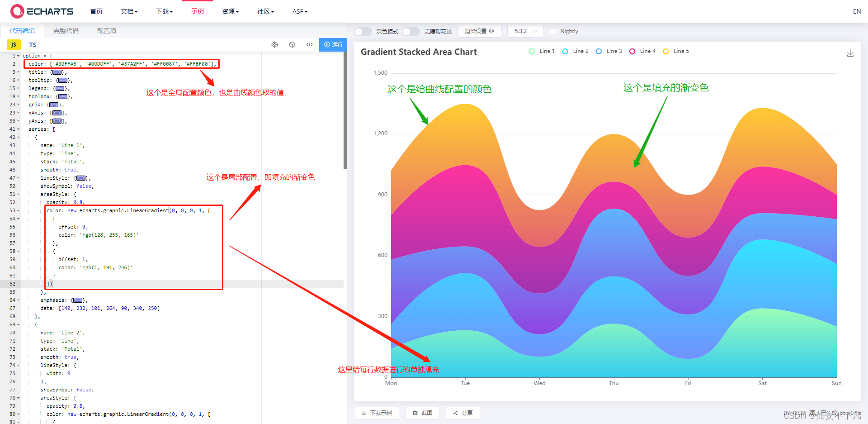Switch to the 代码编辑 tab

tap(22, 31)
